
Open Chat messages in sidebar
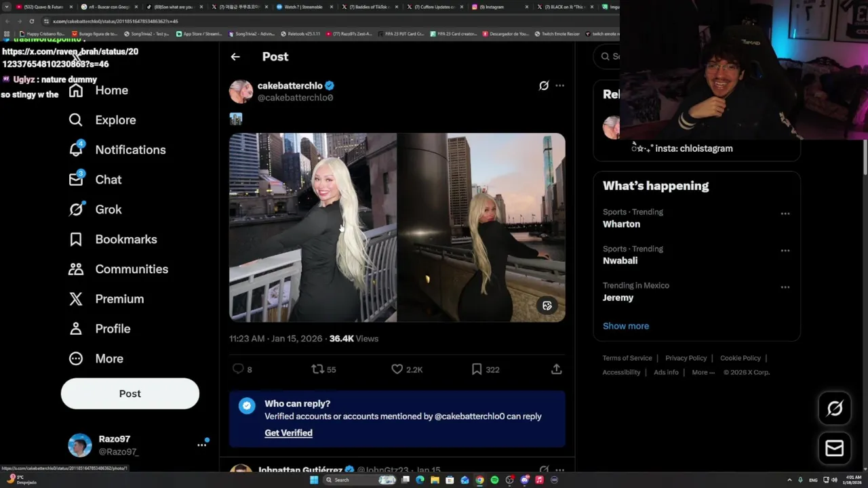coord(95,180)
